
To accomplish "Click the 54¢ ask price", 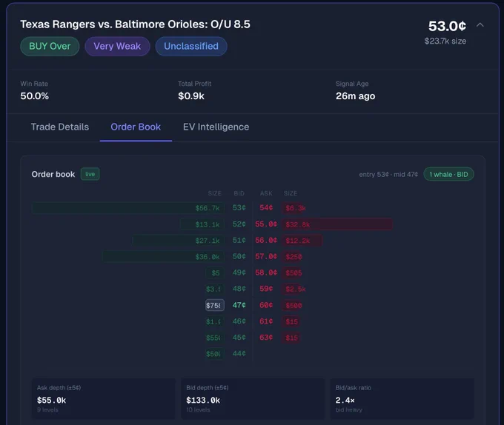I will [x=266, y=207].
